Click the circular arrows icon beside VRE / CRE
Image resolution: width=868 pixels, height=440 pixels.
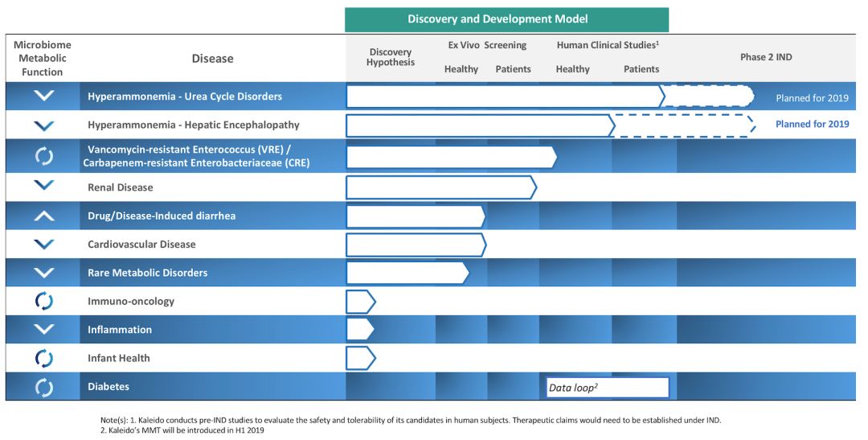(x=43, y=156)
